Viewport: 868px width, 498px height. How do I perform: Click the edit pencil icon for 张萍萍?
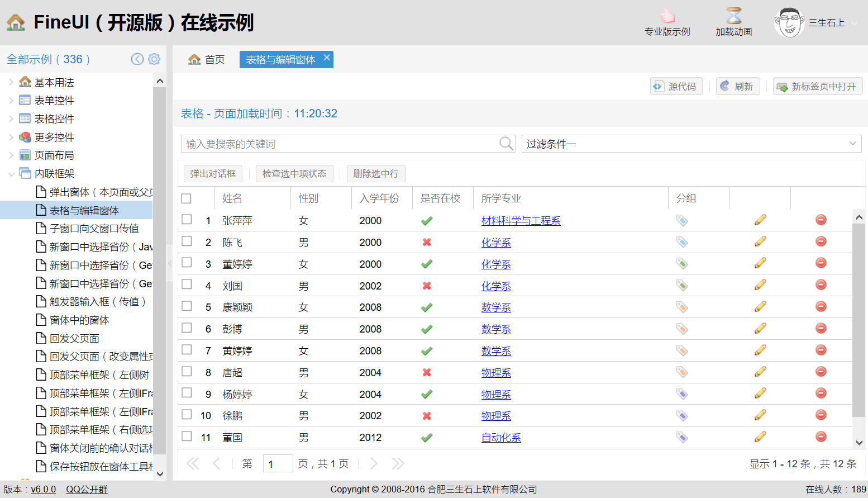[760, 220]
